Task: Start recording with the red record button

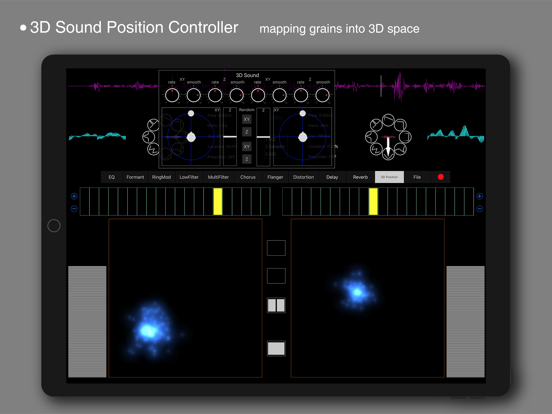Action: 441,177
